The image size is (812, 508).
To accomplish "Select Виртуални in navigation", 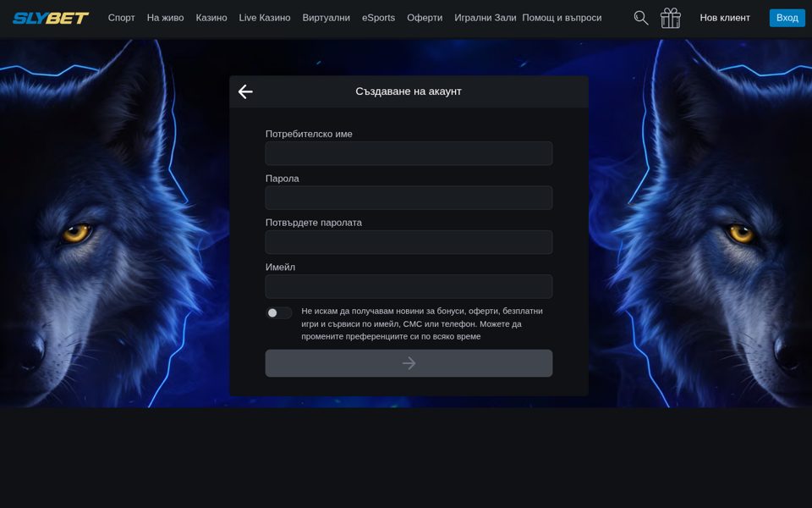I will pos(326,18).
